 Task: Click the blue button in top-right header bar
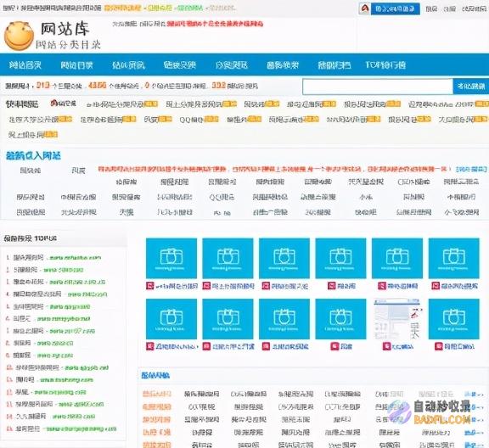[x=395, y=8]
